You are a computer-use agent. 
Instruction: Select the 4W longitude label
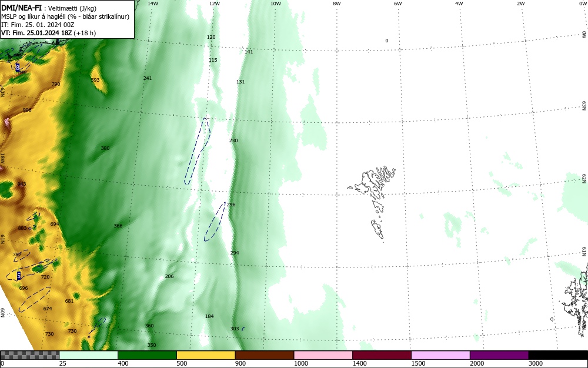(x=459, y=4)
